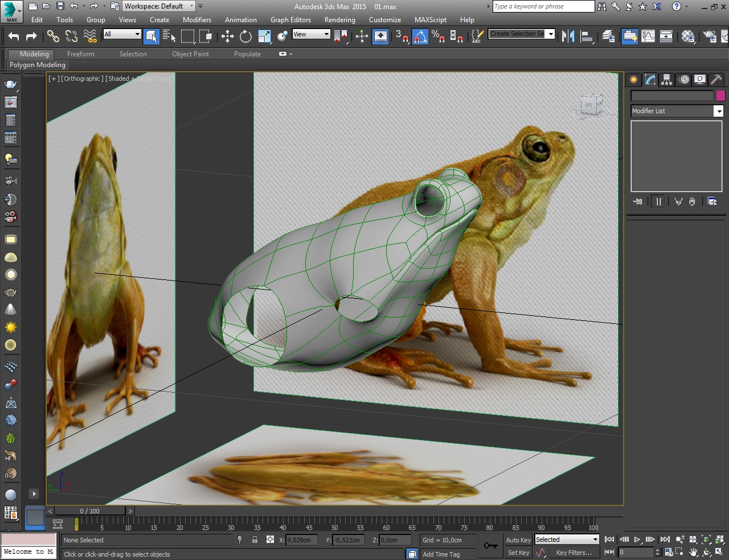Screen dimensions: 729x560
Task: Switch to the Freeform ribbon tab
Action: tap(81, 54)
